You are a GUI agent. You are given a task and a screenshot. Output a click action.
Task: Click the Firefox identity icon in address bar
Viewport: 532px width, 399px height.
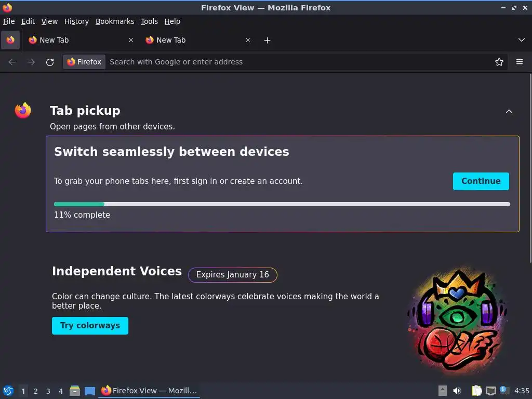84,62
